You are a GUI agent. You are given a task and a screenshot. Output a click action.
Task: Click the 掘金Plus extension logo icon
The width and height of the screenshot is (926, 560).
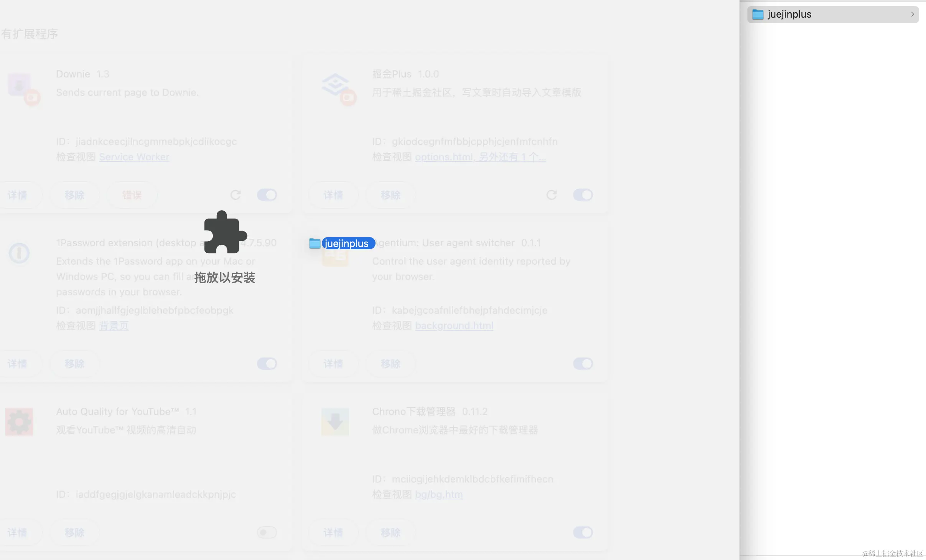pos(335,84)
